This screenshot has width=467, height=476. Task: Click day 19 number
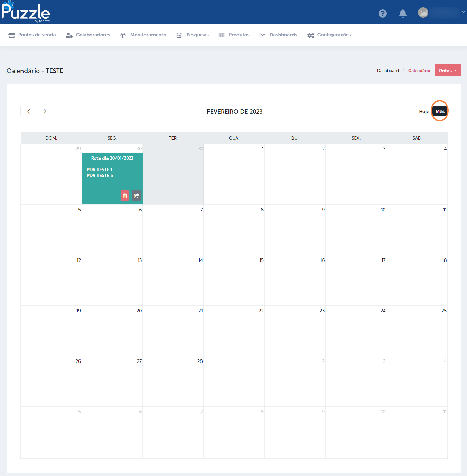tap(78, 311)
